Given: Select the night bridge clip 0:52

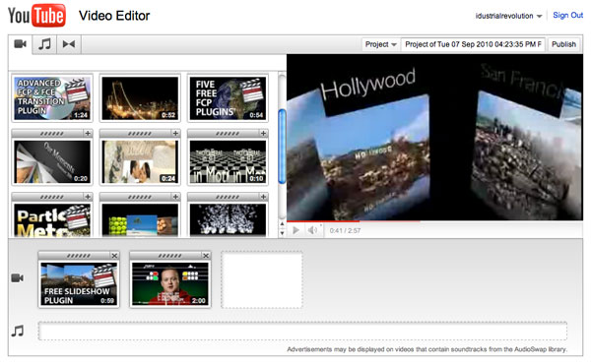Looking at the screenshot, I should [140, 98].
